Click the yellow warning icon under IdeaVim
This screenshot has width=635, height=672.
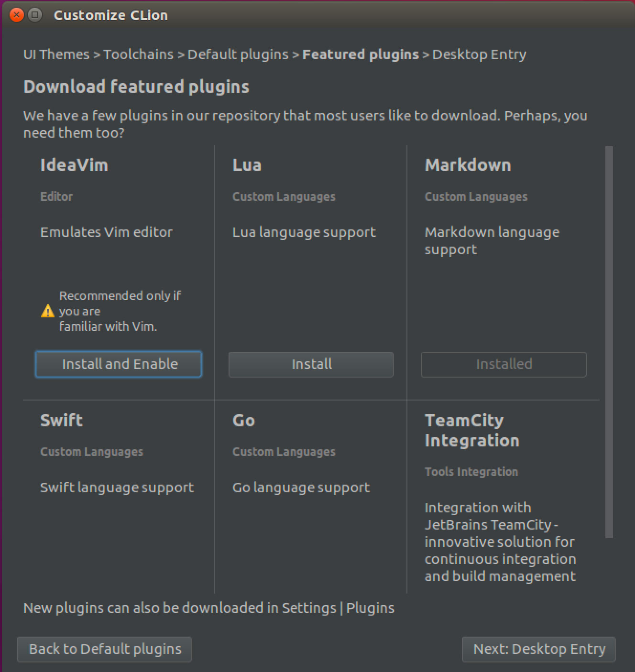[x=48, y=311]
